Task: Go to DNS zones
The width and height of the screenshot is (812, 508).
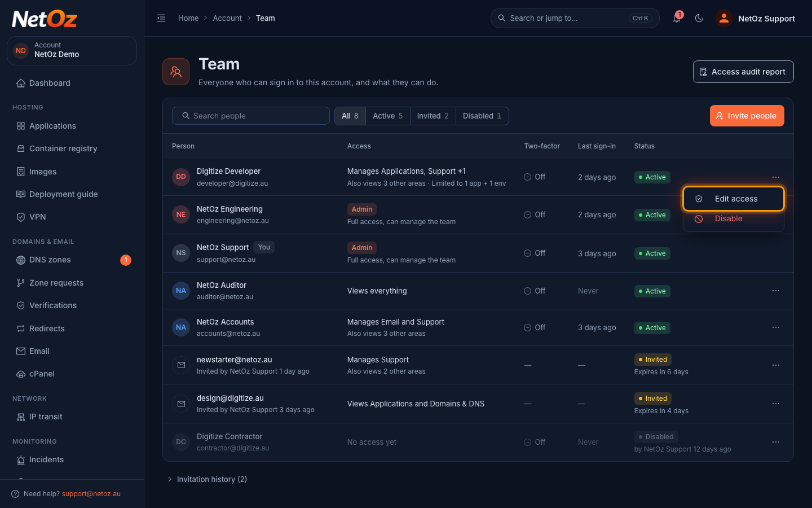Action: click(x=72, y=260)
